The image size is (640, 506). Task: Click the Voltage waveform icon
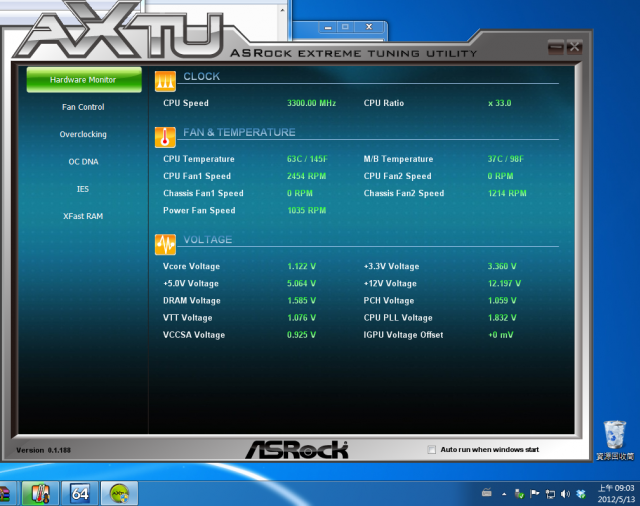pos(165,244)
